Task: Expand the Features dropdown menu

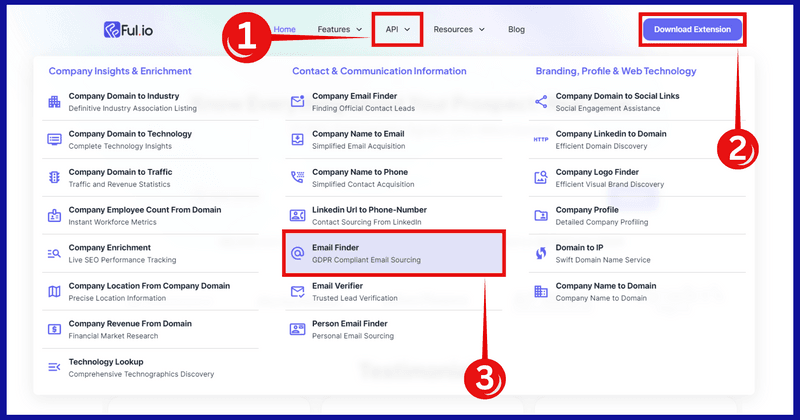Action: click(x=339, y=29)
